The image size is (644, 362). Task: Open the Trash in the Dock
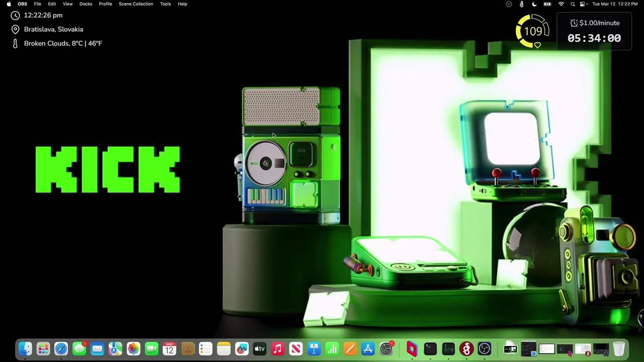click(619, 348)
